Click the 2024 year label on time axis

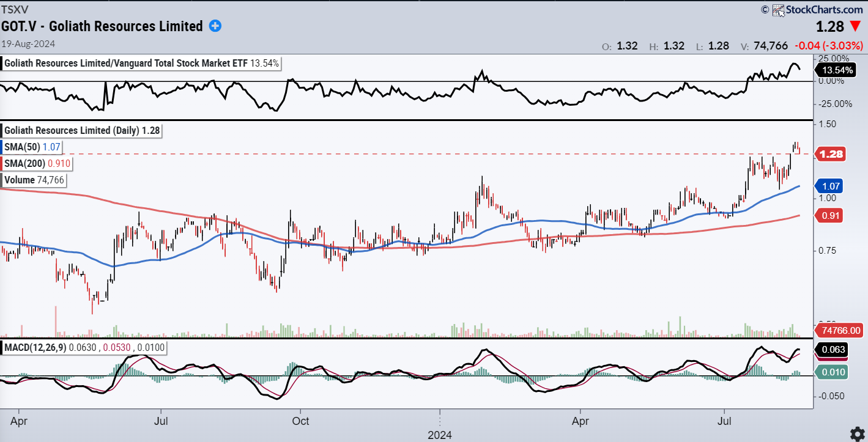tap(439, 435)
